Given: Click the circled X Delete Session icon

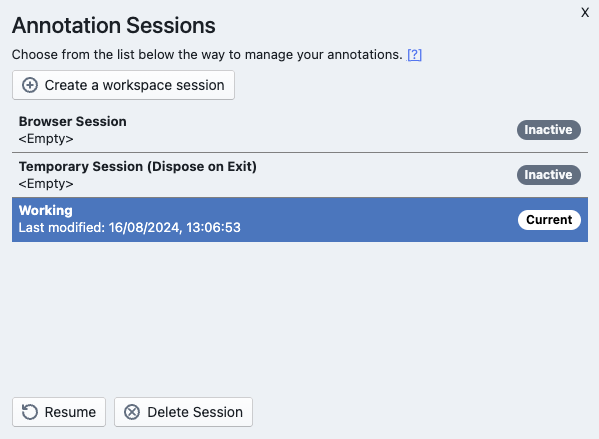Looking at the screenshot, I should click(x=132, y=412).
